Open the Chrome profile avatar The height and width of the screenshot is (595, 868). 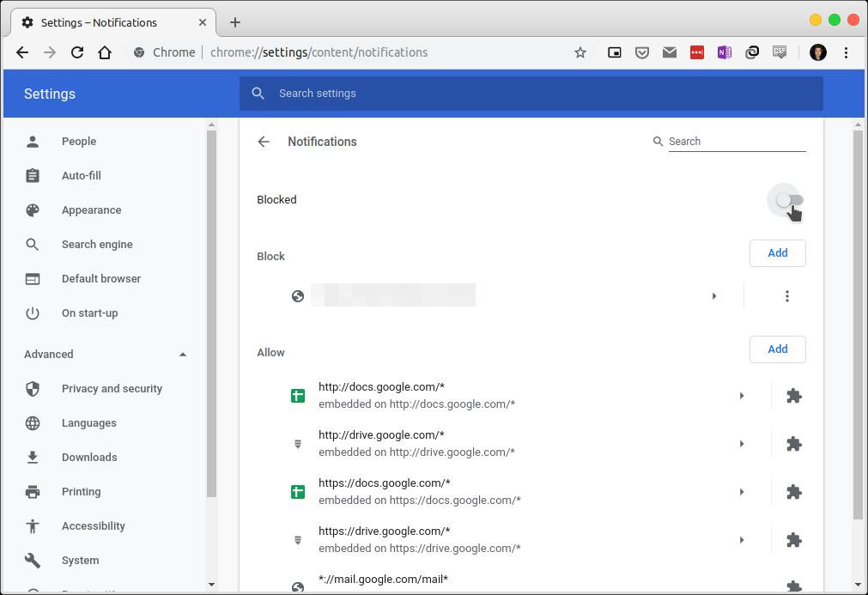(817, 52)
